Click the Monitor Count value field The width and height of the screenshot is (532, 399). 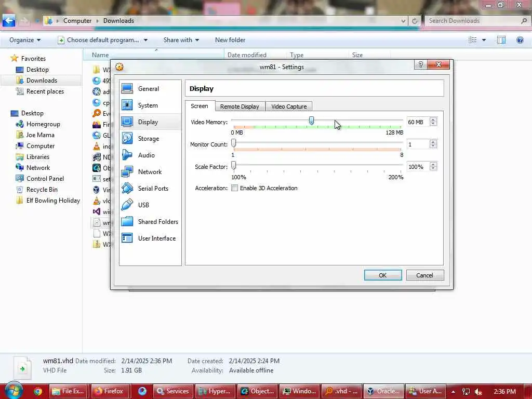pos(418,144)
